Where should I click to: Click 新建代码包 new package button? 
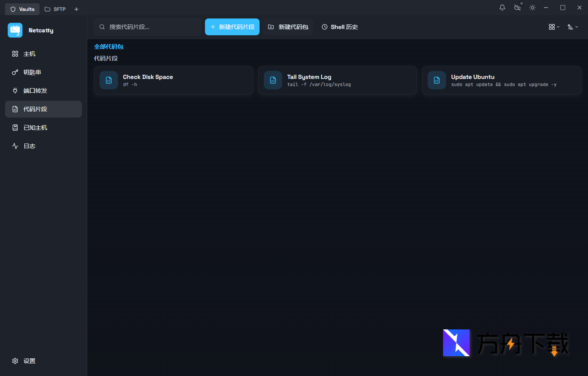[288, 27]
